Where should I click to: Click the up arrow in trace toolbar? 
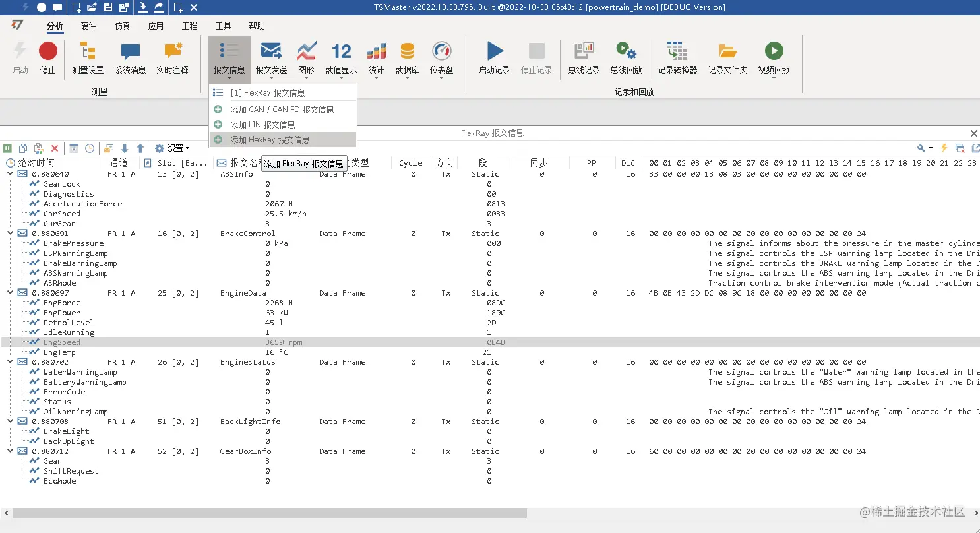pyautogui.click(x=140, y=148)
